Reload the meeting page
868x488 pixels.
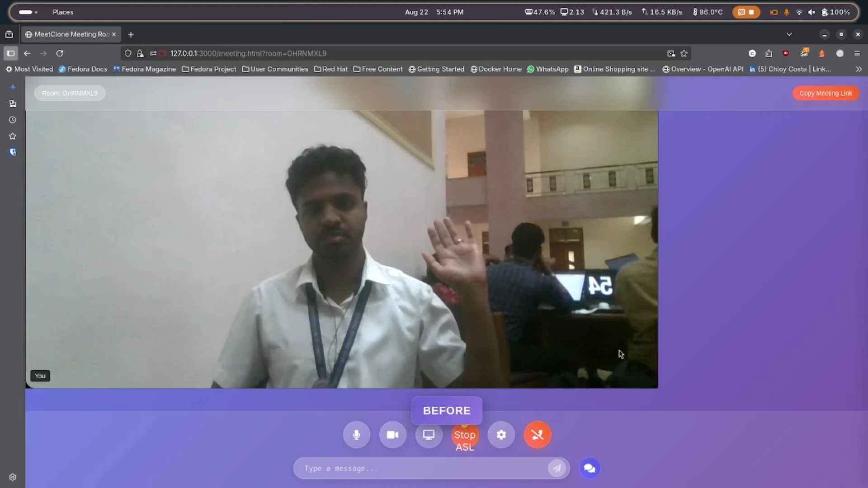click(60, 53)
